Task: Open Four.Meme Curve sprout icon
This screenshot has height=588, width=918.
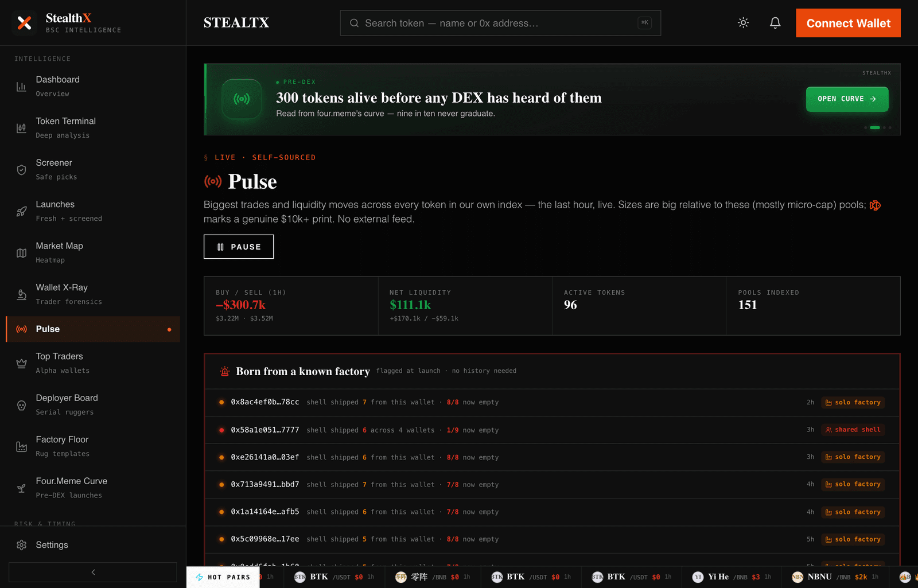Action: 21,488
